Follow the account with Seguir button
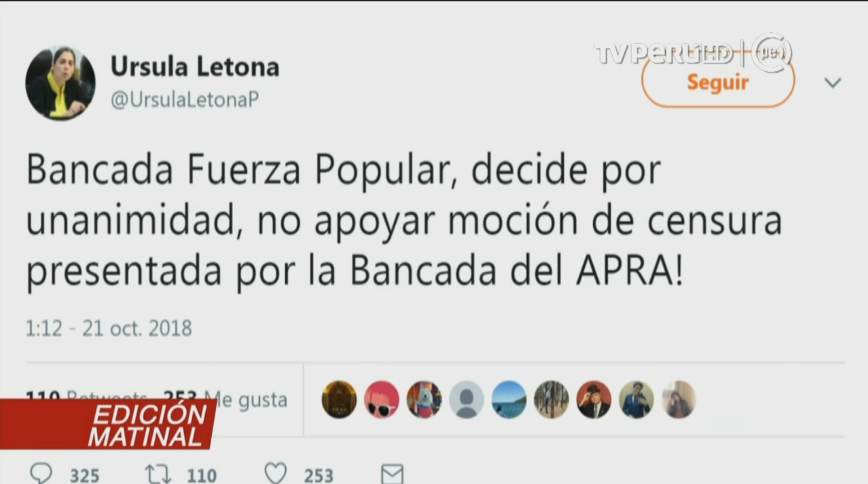Screen dimensions: 868x484 (718, 83)
